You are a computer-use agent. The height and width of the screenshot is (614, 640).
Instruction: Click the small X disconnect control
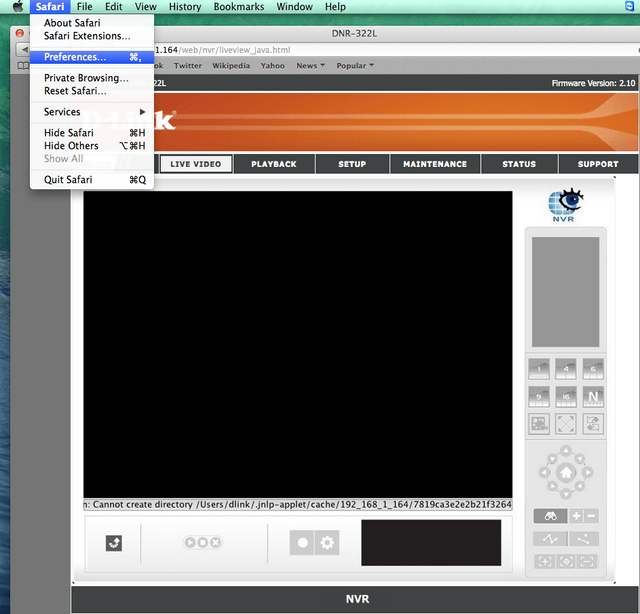216,543
